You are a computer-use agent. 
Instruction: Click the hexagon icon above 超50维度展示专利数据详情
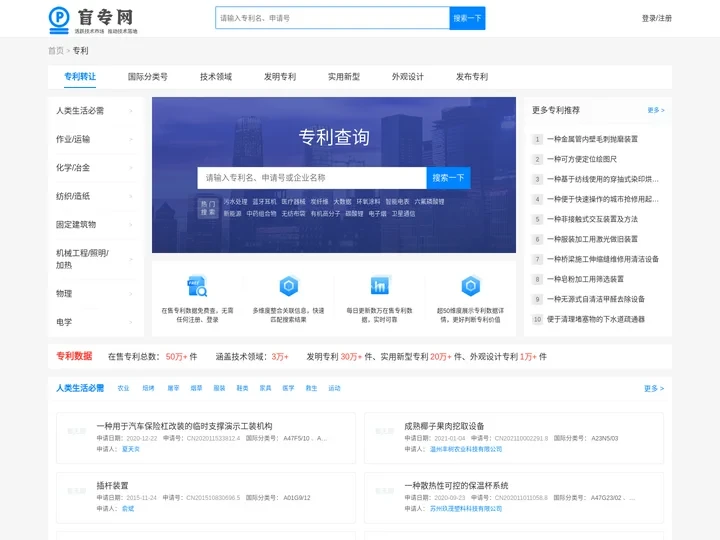click(x=470, y=286)
